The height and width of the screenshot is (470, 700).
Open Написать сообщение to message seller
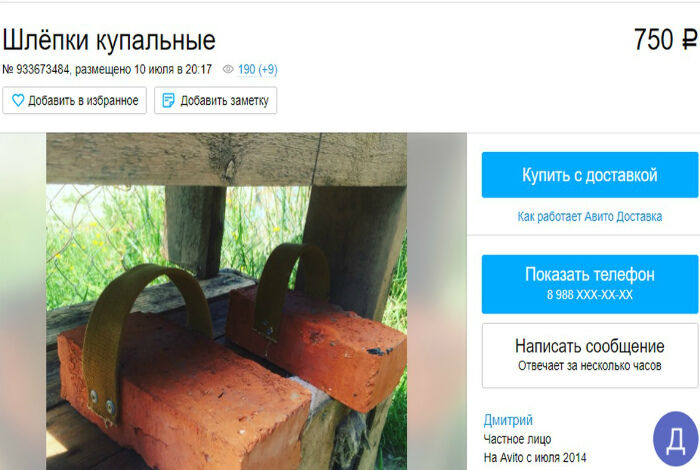[590, 356]
